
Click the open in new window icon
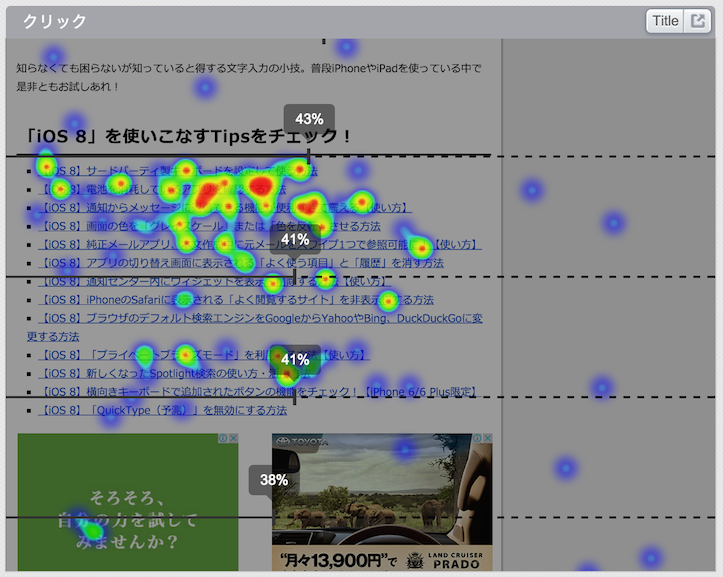coord(698,21)
